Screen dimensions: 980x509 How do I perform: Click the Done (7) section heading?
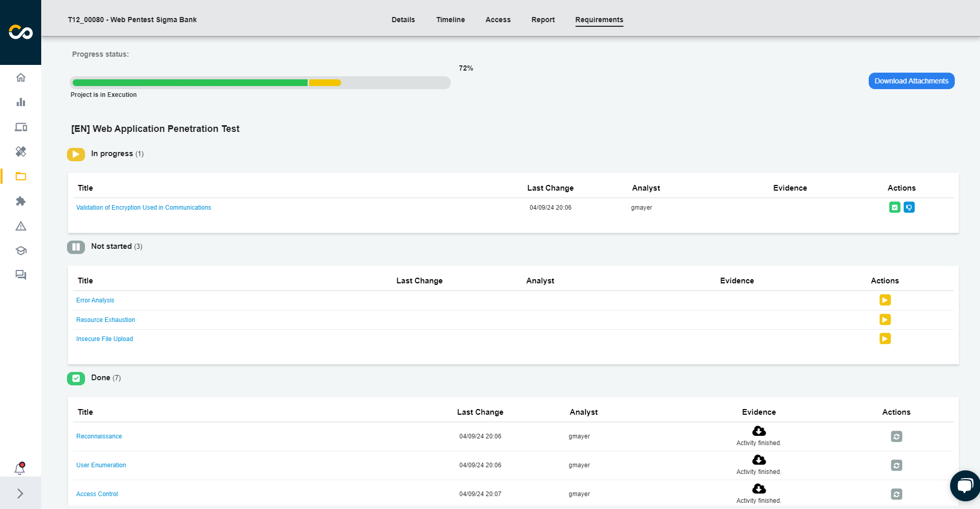(x=106, y=378)
